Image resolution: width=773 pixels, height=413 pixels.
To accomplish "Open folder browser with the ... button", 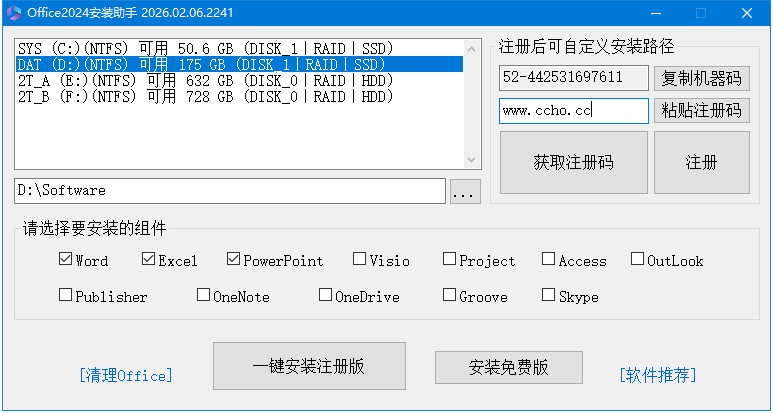I will 465,191.
